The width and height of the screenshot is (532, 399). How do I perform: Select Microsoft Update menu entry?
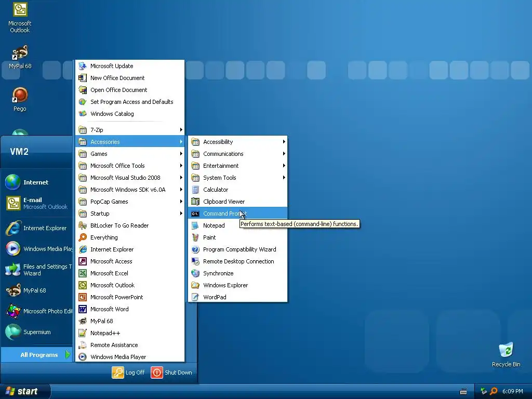click(130, 66)
